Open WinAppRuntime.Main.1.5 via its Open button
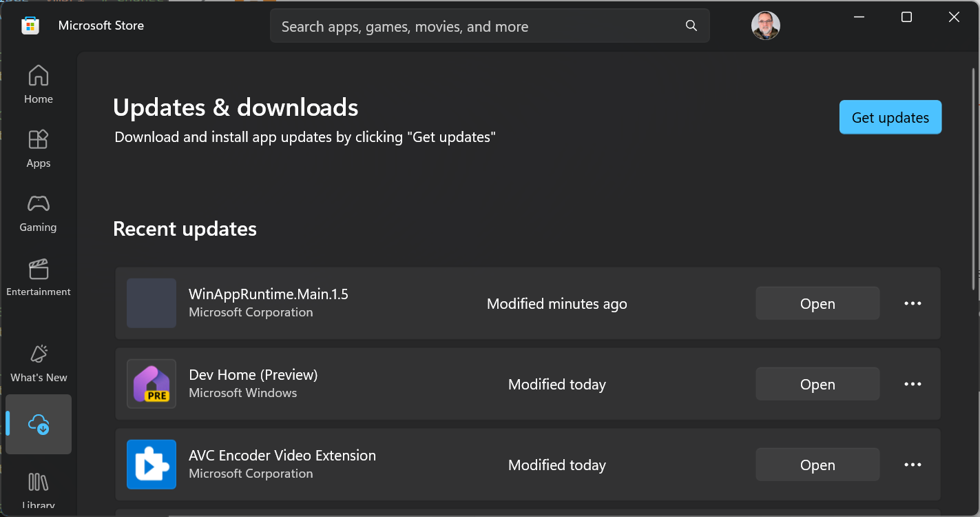Image resolution: width=980 pixels, height=517 pixels. [x=817, y=303]
